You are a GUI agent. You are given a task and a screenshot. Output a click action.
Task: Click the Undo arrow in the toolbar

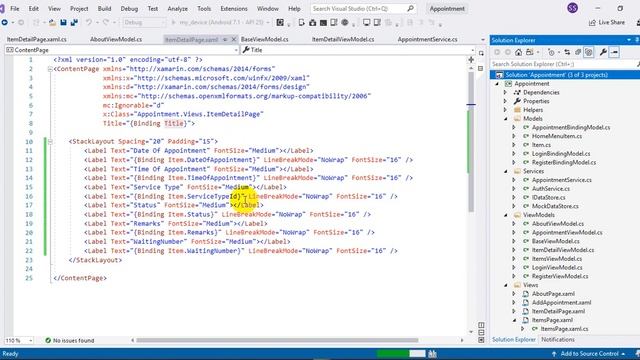[89, 23]
